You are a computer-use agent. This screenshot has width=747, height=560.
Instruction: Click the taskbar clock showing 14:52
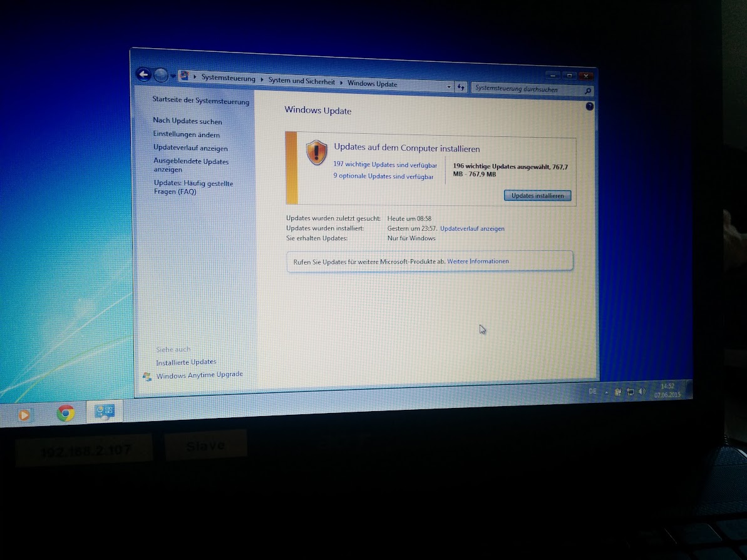coord(667,390)
